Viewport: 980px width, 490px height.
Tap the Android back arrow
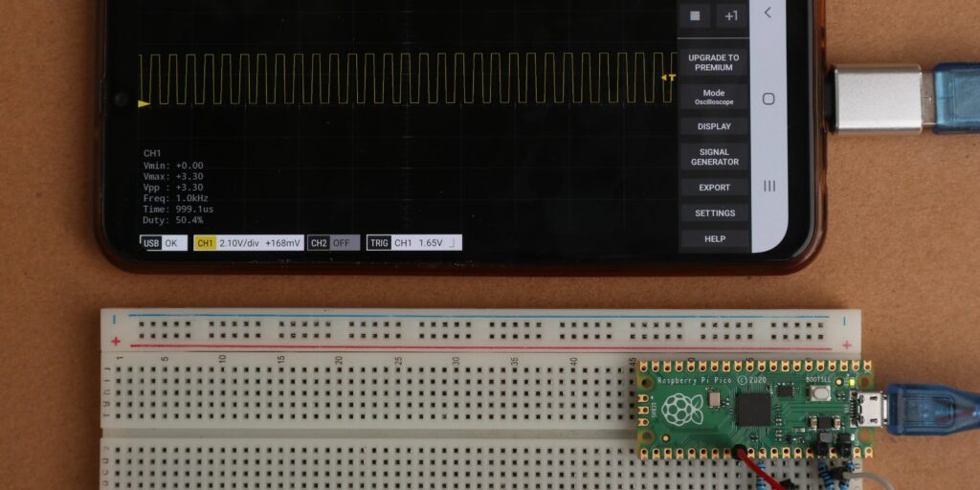click(x=768, y=12)
